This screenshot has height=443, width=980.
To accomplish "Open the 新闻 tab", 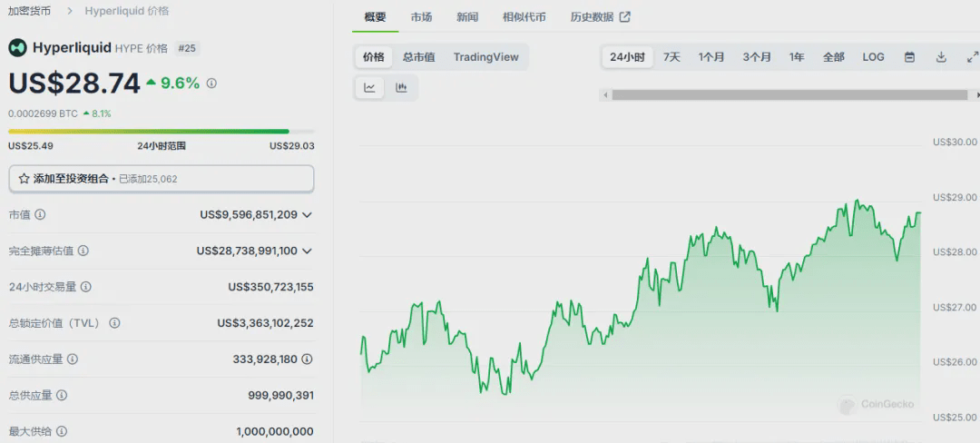I will coord(467,17).
